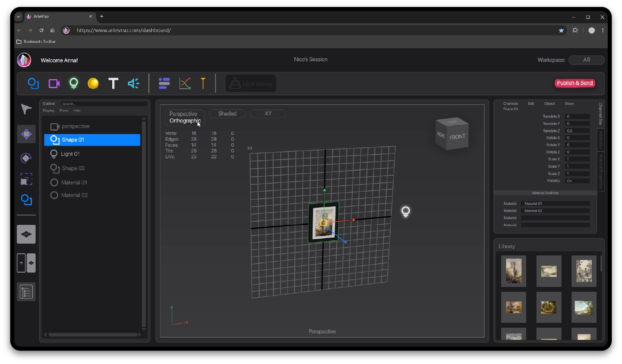Activate the Rotate tool in left sidebar
Viewport: 622px width, 364px height.
coord(26,158)
